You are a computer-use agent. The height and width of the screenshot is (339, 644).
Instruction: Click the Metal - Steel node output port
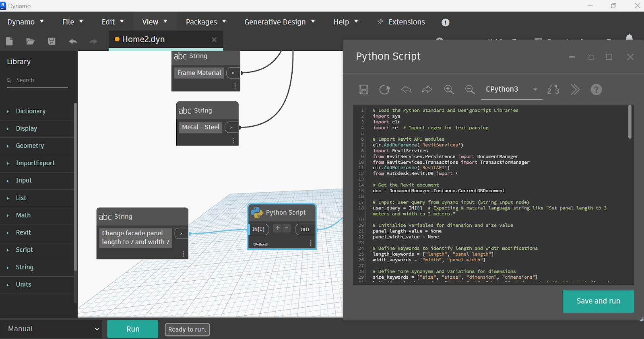click(x=231, y=127)
